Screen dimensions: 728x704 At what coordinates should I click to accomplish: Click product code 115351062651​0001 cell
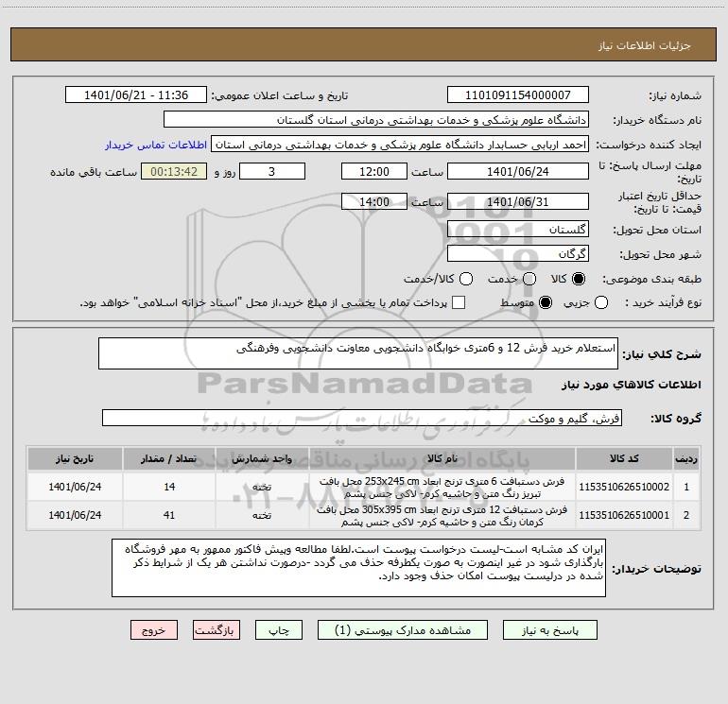[624, 515]
